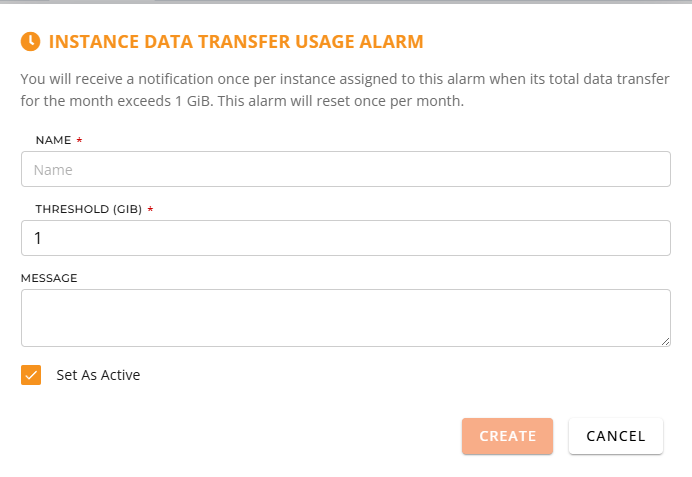
Task: Click the Message box resize handle
Action: [666, 342]
